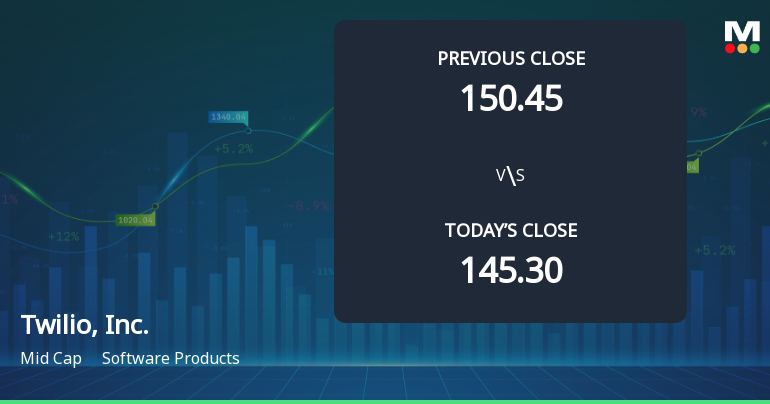Click the M logo icon
770x404 pixels.
click(x=741, y=30)
